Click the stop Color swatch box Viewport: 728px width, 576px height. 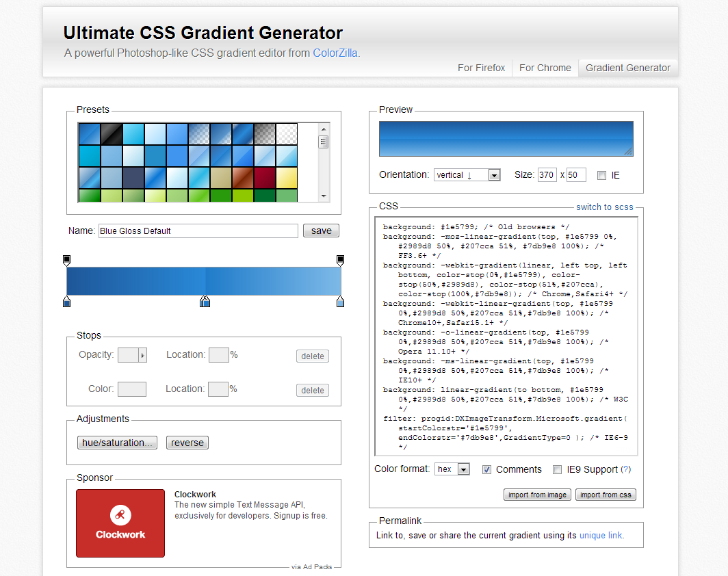132,389
